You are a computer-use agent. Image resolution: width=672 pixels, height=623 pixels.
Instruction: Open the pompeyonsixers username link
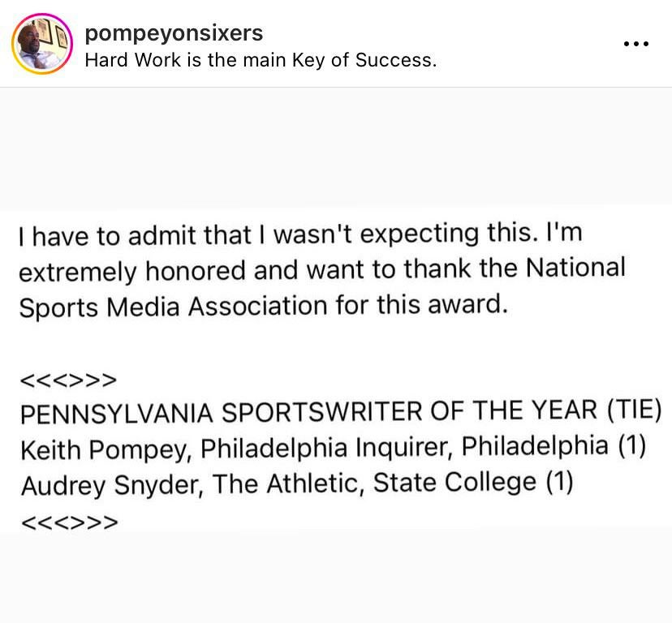click(174, 32)
